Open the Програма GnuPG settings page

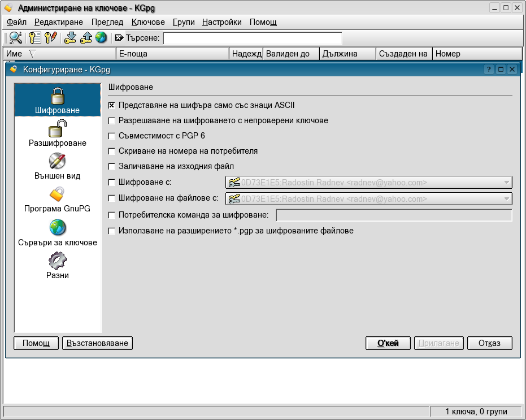[57, 199]
